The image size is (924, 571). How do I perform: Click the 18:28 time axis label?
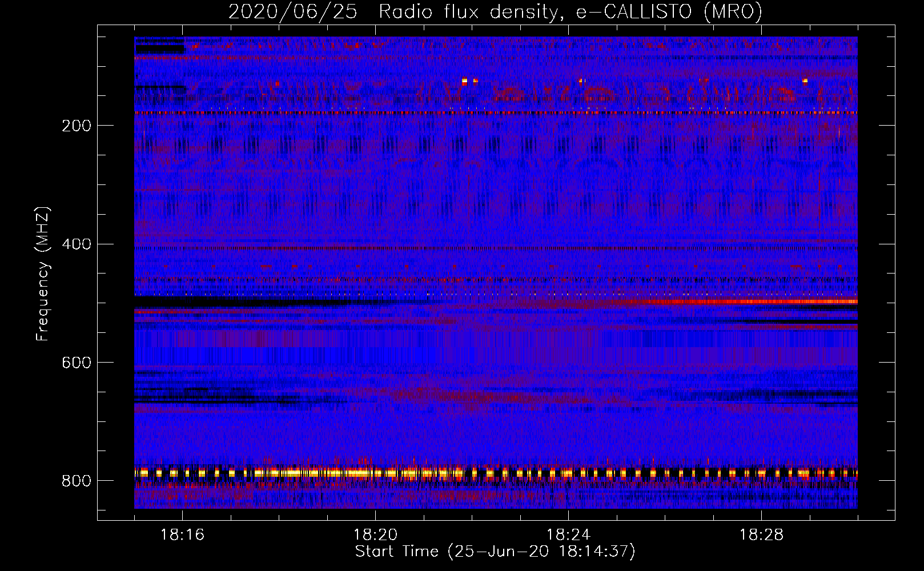click(x=762, y=535)
